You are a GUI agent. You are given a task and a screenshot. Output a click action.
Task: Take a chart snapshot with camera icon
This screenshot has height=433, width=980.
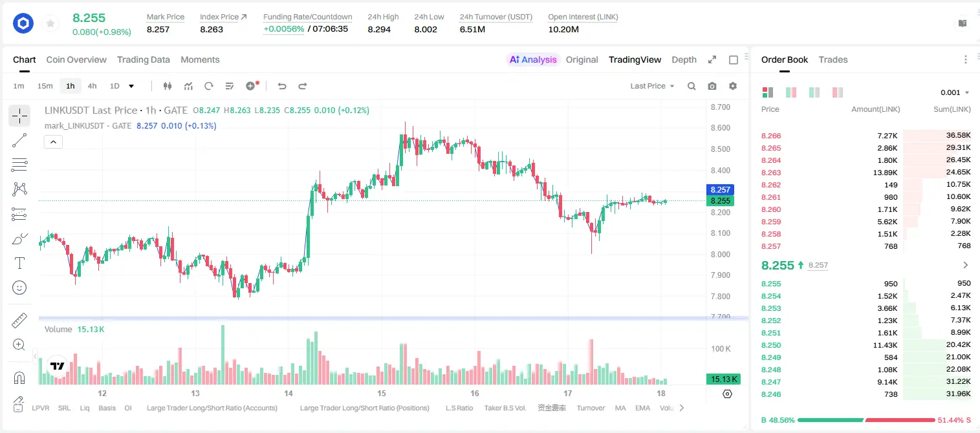pyautogui.click(x=712, y=86)
